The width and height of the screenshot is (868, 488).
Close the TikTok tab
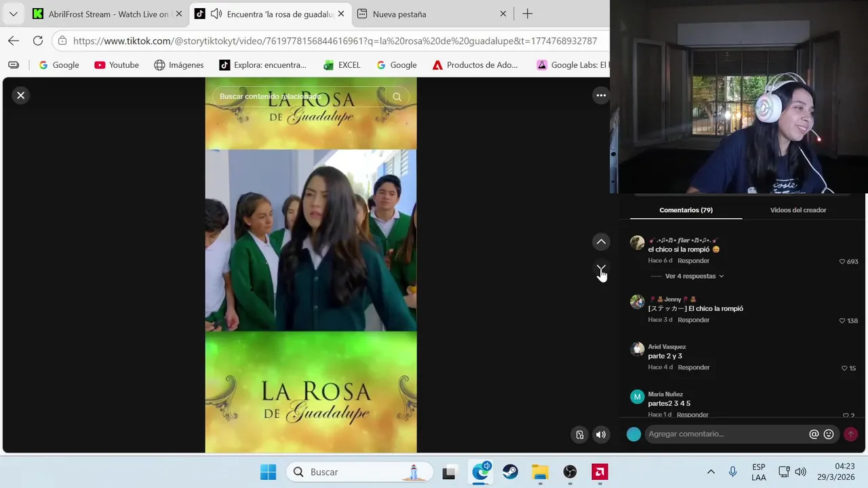pyautogui.click(x=340, y=14)
